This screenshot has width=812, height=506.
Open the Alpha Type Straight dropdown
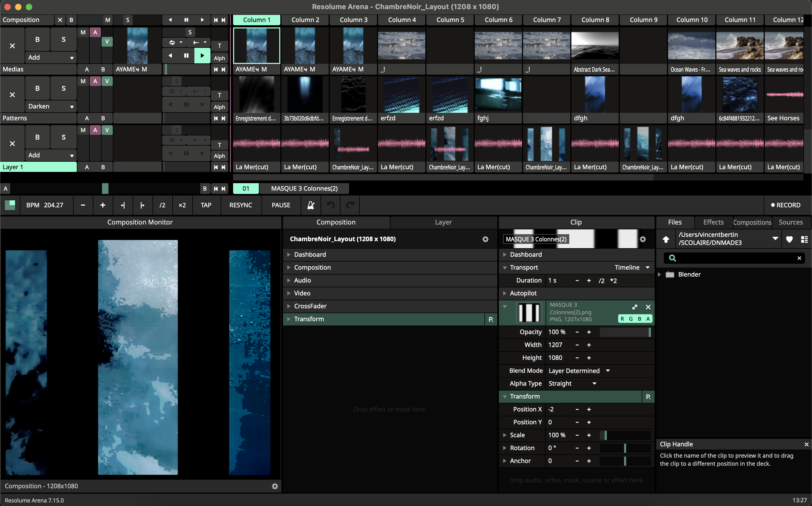572,384
